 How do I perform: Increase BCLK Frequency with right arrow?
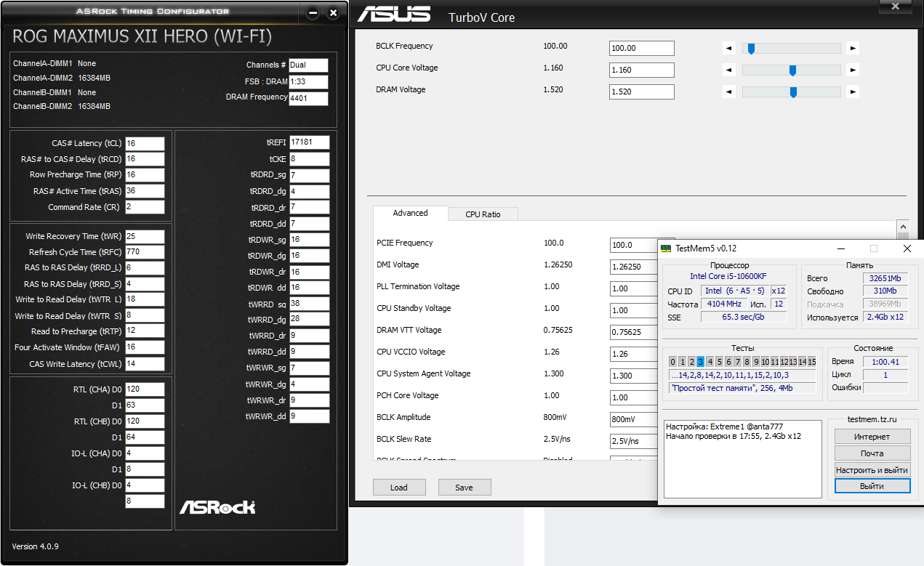pos(853,49)
